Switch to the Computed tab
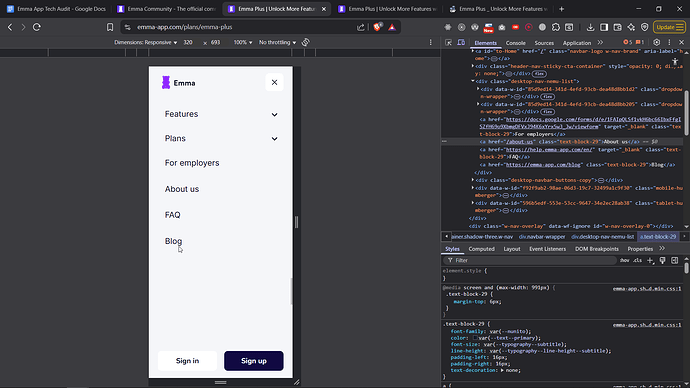690x388 pixels. coord(481,249)
